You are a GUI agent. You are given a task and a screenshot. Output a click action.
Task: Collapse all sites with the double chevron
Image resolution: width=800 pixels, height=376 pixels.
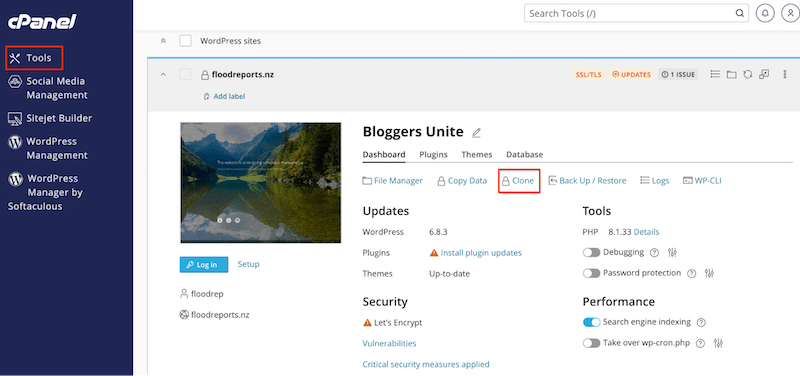(x=163, y=41)
